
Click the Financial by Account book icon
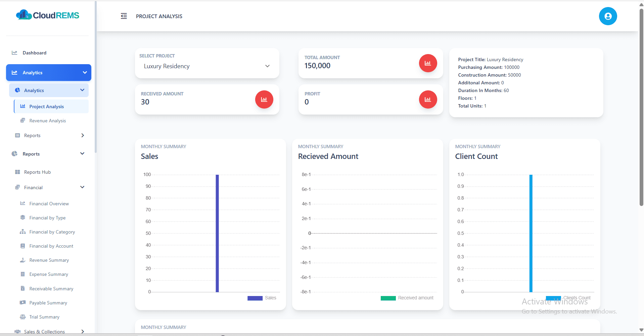(23, 246)
